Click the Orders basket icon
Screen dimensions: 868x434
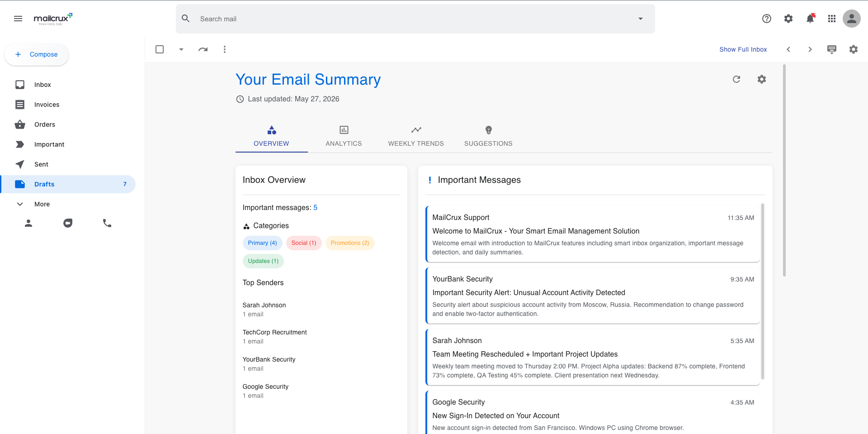point(20,124)
